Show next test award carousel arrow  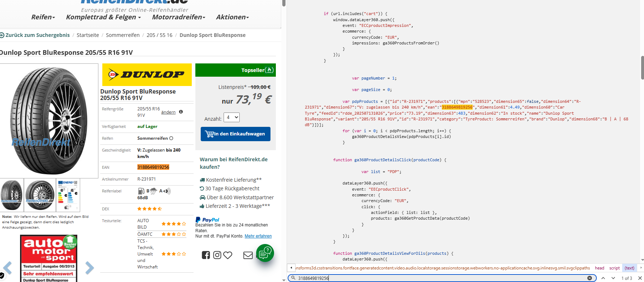(x=89, y=268)
